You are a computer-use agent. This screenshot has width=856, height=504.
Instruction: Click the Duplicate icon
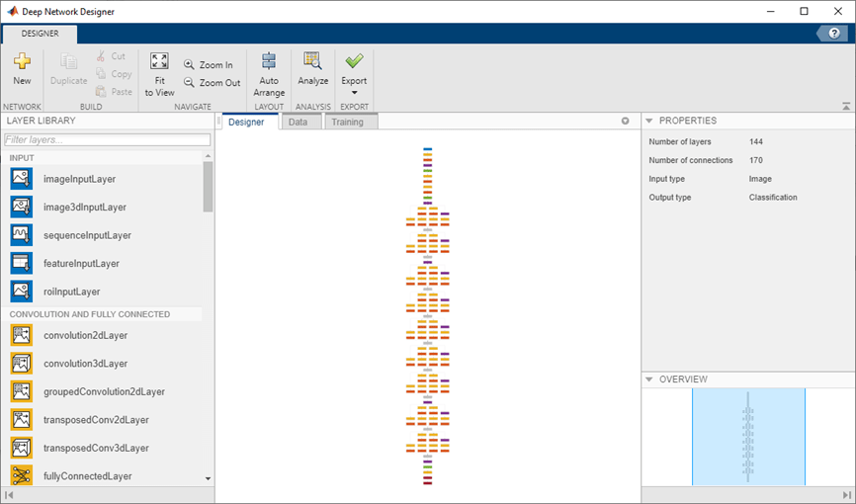pos(69,61)
